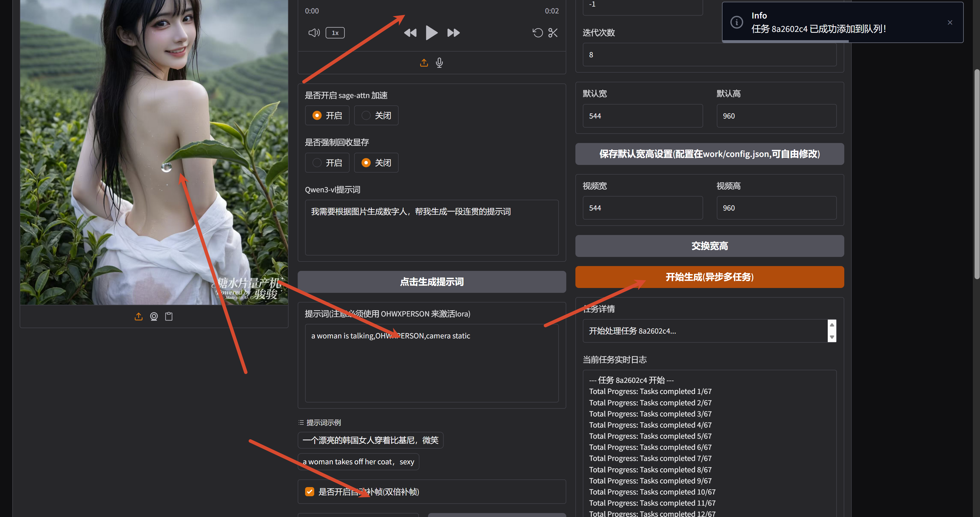Uncheck the 双倍补帧 frame interpolation checkbox
The image size is (980, 517).
[310, 492]
